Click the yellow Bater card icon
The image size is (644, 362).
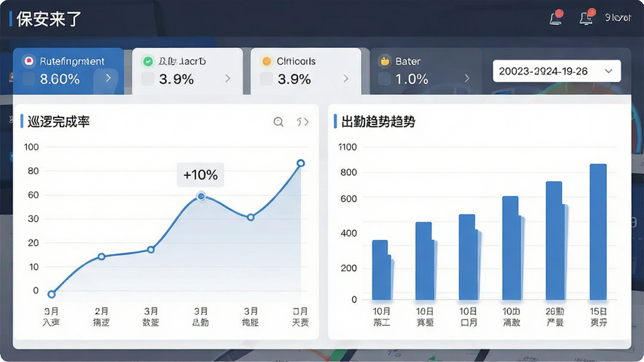tap(385, 62)
